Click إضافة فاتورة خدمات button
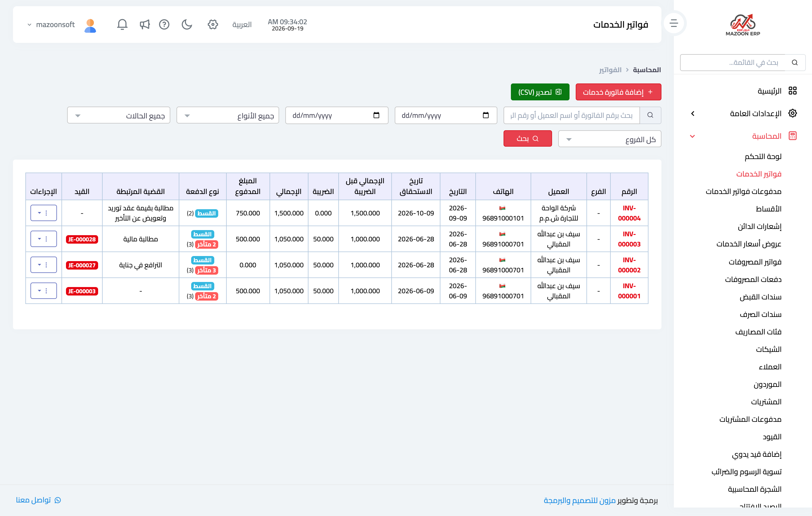Viewport: 812px width, 516px height. tap(618, 92)
